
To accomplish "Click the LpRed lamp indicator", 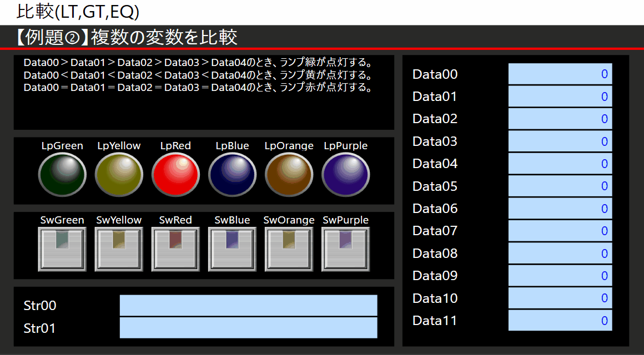I will pyautogui.click(x=175, y=175).
